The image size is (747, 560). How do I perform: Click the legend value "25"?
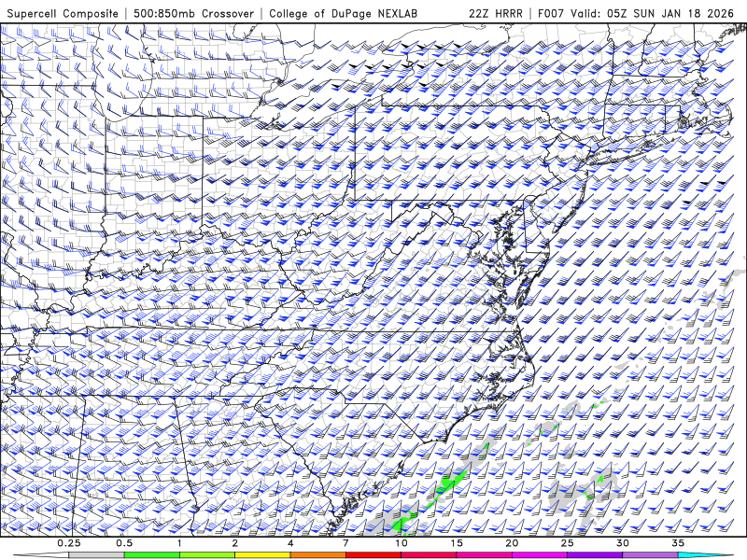pyautogui.click(x=568, y=543)
